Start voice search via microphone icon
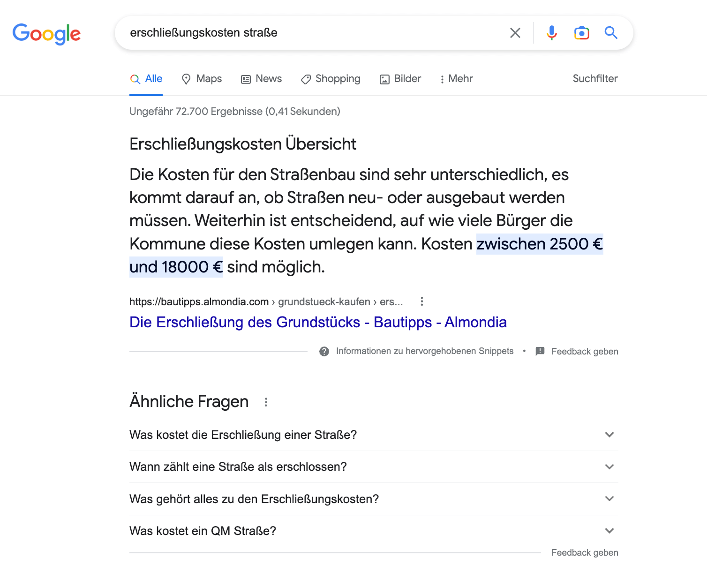 (552, 33)
